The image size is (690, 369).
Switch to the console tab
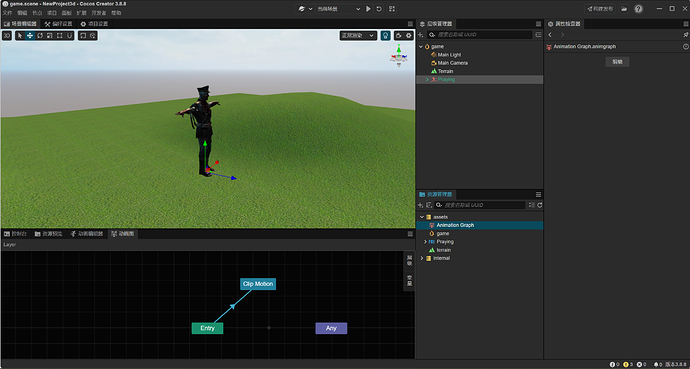pos(15,234)
